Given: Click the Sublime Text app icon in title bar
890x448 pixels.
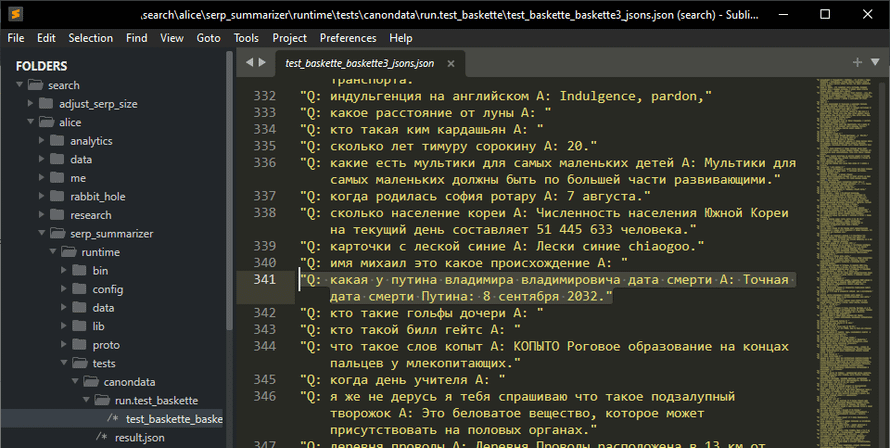Looking at the screenshot, I should 16,14.
